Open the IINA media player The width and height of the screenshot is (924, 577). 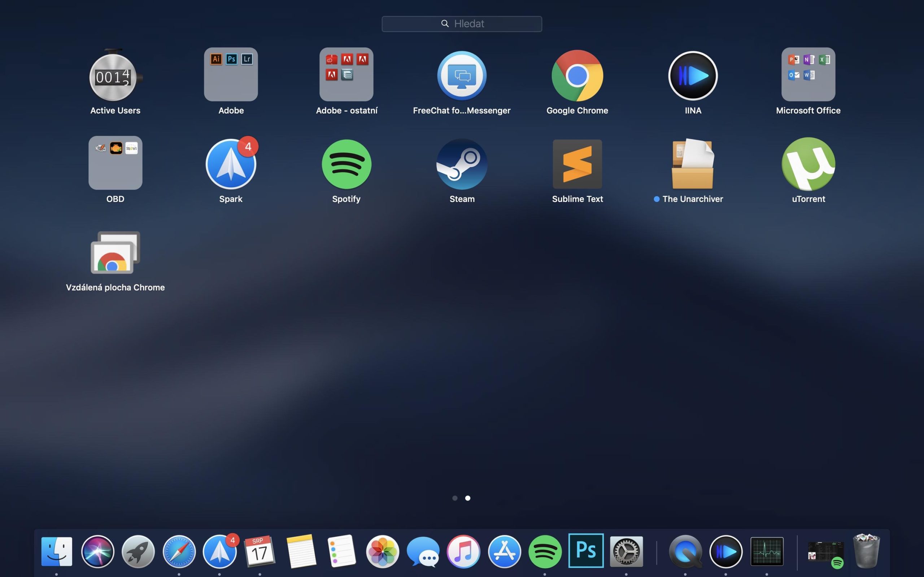pyautogui.click(x=693, y=76)
